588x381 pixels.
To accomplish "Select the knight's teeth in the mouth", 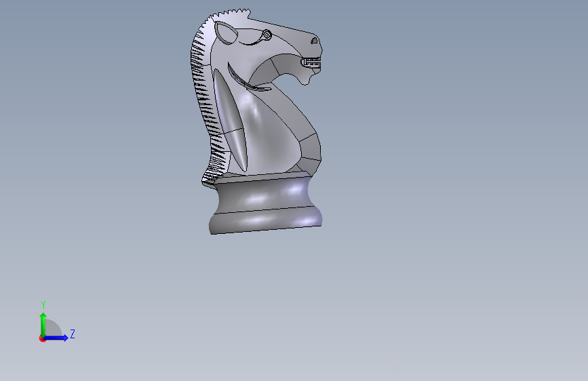I will [x=311, y=62].
